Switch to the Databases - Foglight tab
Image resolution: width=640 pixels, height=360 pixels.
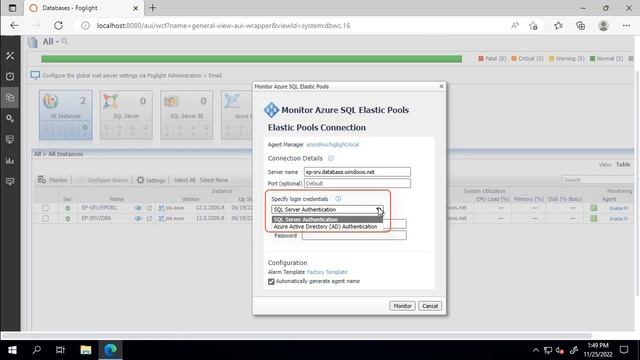point(84,8)
